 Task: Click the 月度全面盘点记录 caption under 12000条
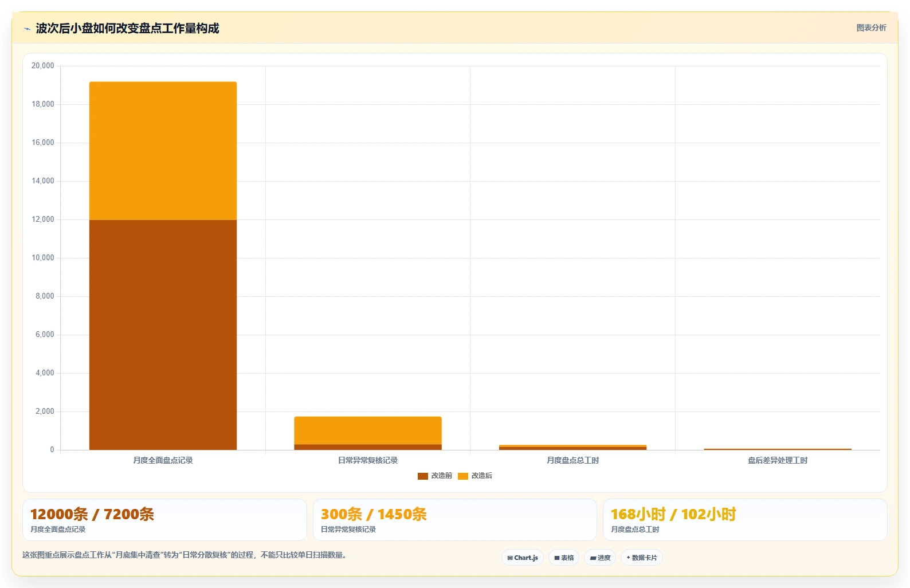tap(58, 530)
